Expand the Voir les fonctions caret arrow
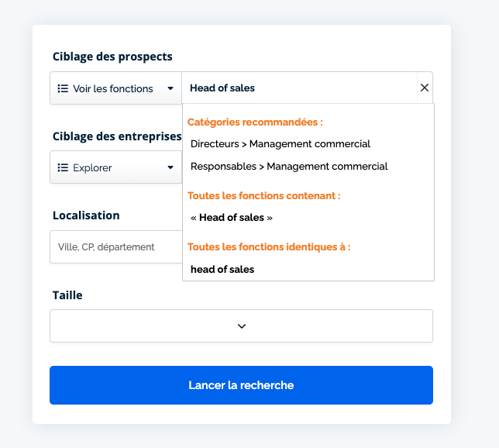 [x=170, y=88]
